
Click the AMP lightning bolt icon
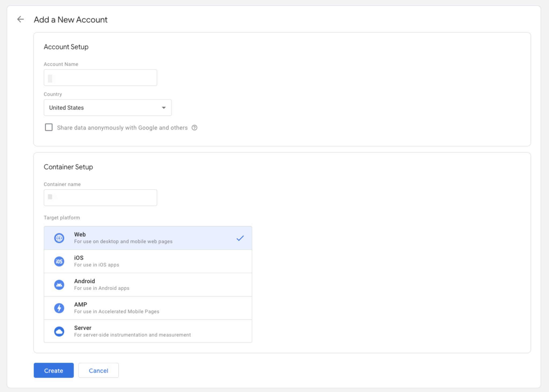pyautogui.click(x=59, y=308)
